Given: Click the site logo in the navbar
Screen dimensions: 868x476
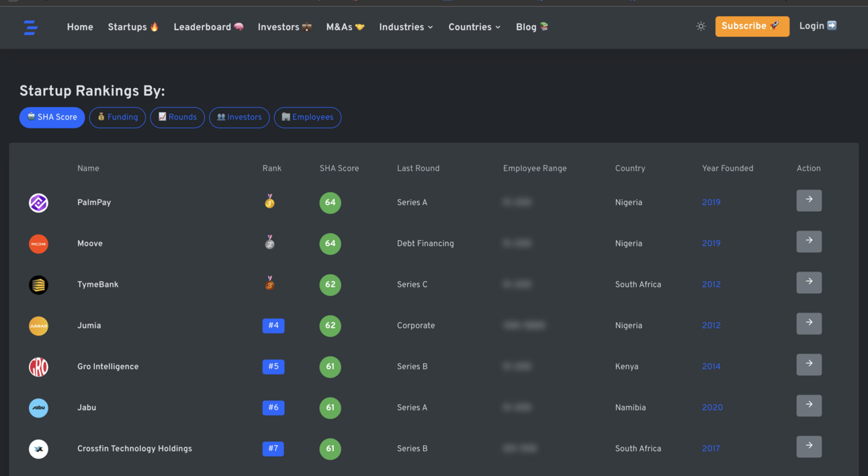Looking at the screenshot, I should [30, 27].
